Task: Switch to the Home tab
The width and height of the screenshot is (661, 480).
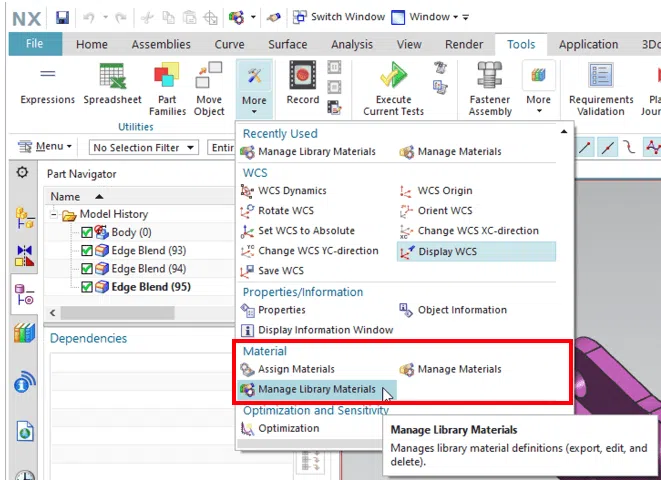Action: coord(92,44)
